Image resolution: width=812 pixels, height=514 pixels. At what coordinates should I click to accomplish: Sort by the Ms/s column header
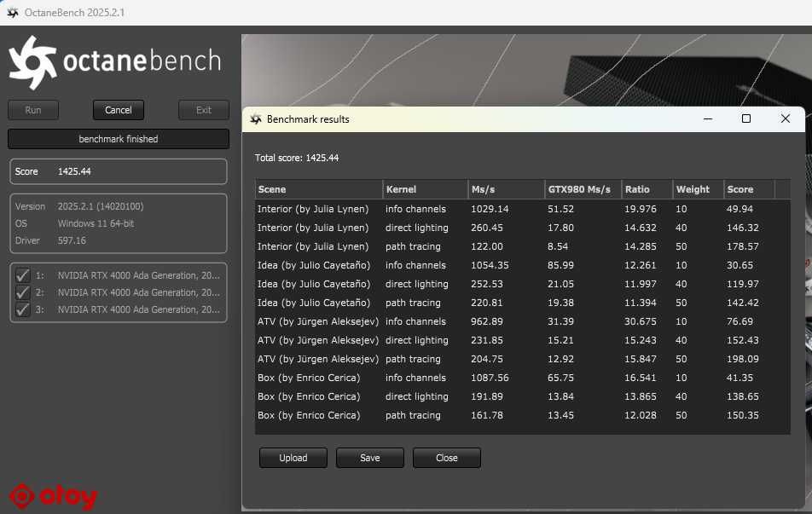coord(507,189)
